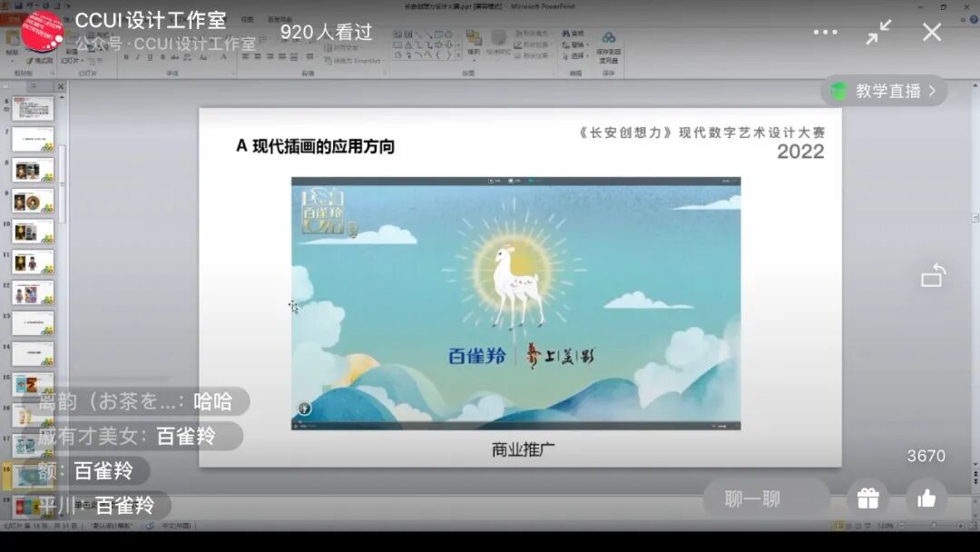Click the 教学直播 live badge
980x552 pixels.
pos(885,91)
